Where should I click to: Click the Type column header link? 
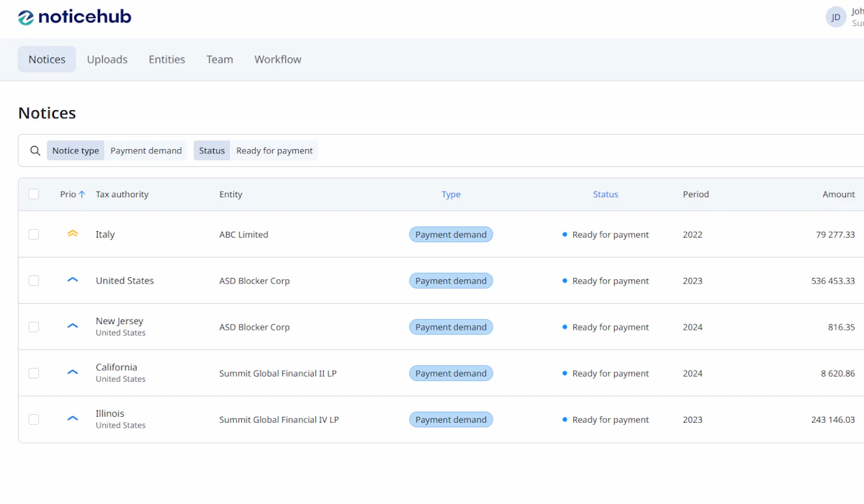point(451,194)
